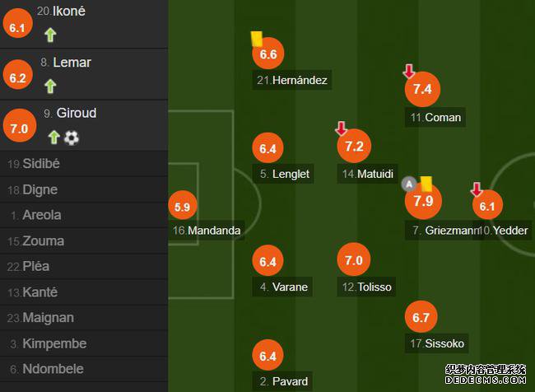Click Coman's red substituted-off arrow
The width and height of the screenshot is (535, 392).
point(409,71)
